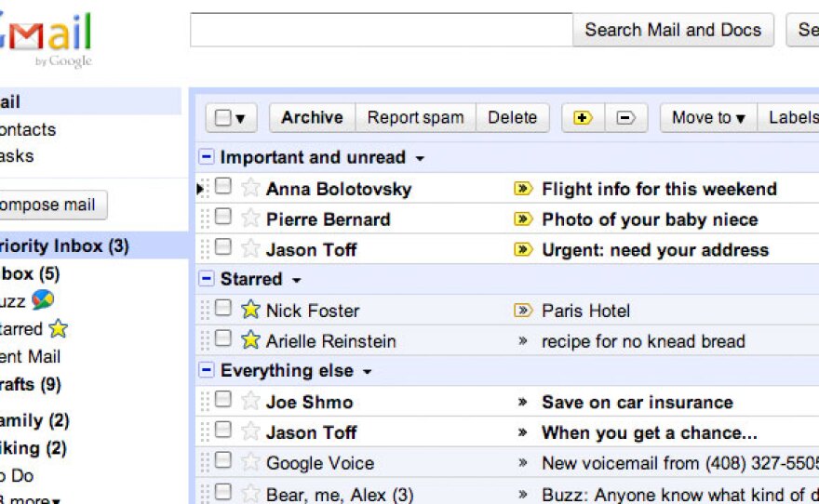This screenshot has height=504, width=819.
Task: Star the Joe Shmo email
Action: 249,401
